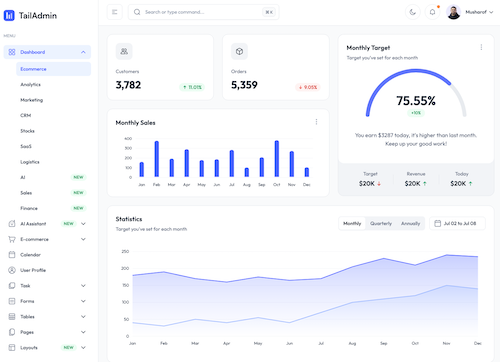Expand the Forms menu
Screen dimensions: 500x362
click(83, 301)
